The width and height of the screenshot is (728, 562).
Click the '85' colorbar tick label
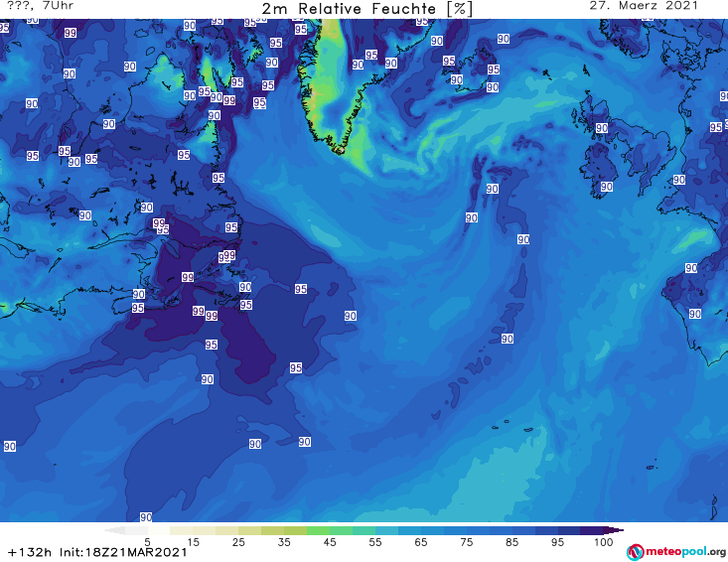(x=511, y=541)
